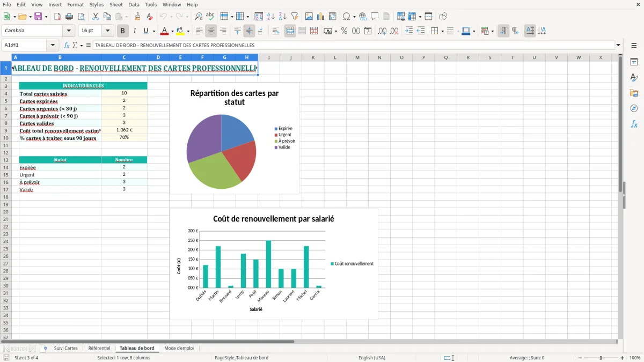Open sidebar Properties icon

pyautogui.click(x=634, y=62)
